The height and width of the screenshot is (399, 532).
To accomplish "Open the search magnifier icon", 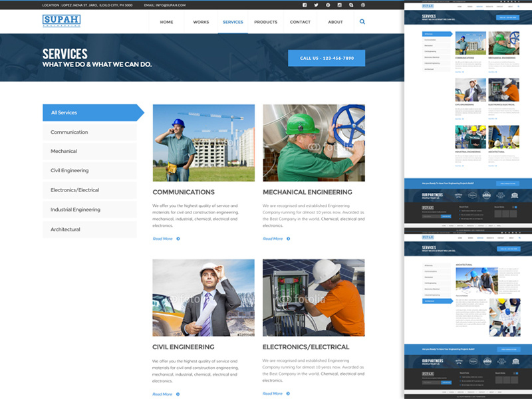I will point(362,21).
